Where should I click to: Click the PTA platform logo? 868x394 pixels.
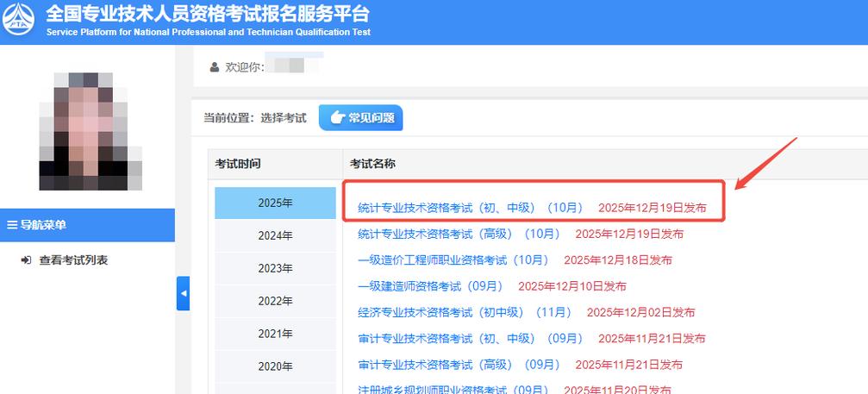[18, 19]
